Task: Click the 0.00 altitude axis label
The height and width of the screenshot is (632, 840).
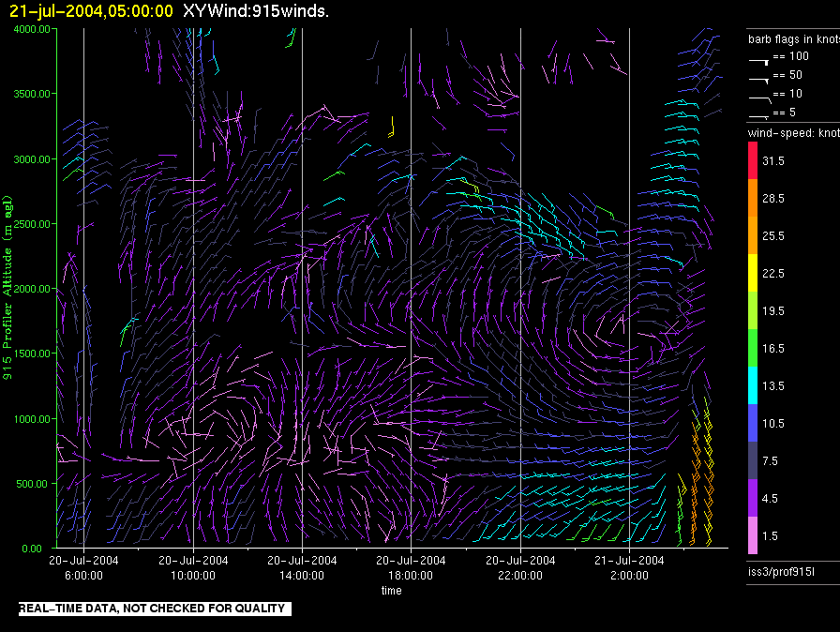Action: 32,549
